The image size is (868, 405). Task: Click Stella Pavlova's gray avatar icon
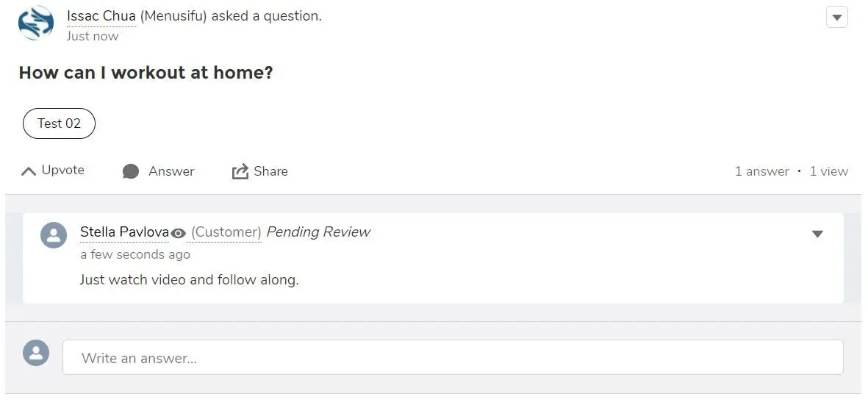[x=54, y=235]
